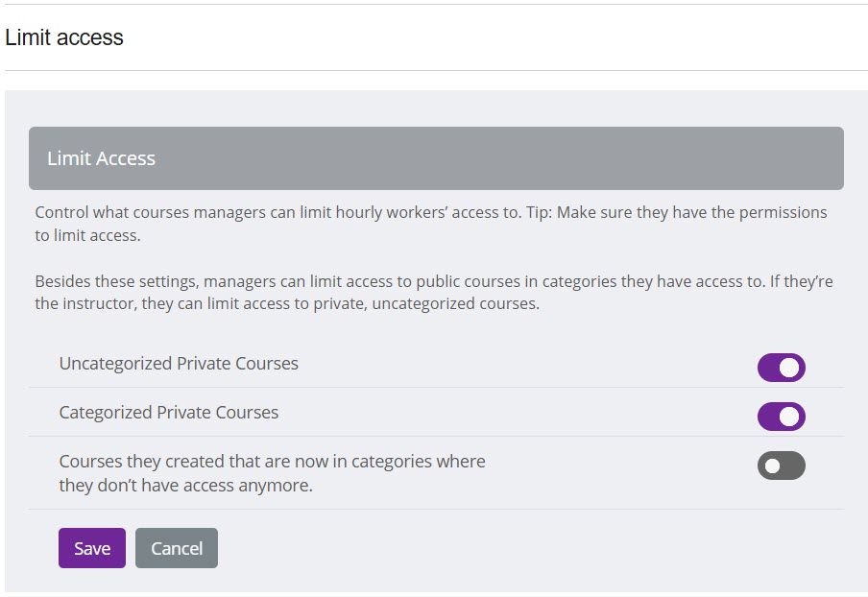Cancel the limit access changes
This screenshot has width=868, height=597.
(177, 548)
